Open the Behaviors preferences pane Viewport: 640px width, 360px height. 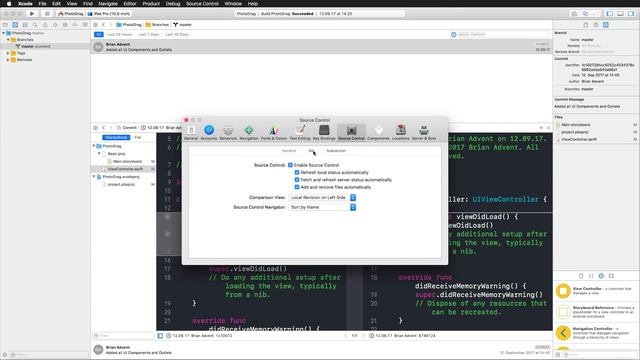click(x=228, y=133)
